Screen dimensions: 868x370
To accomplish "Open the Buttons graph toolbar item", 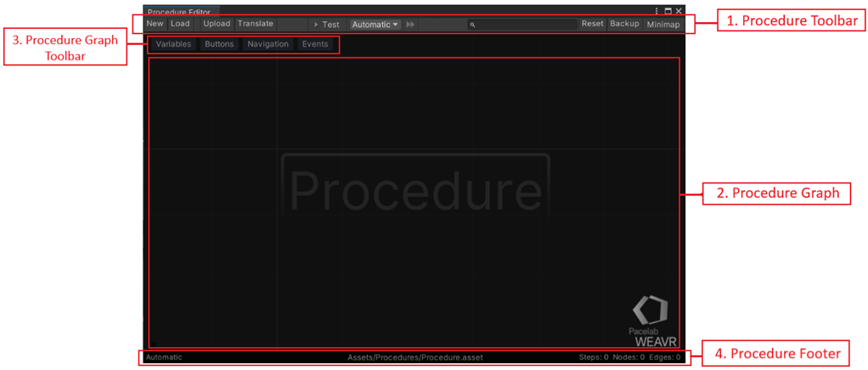I will [219, 44].
